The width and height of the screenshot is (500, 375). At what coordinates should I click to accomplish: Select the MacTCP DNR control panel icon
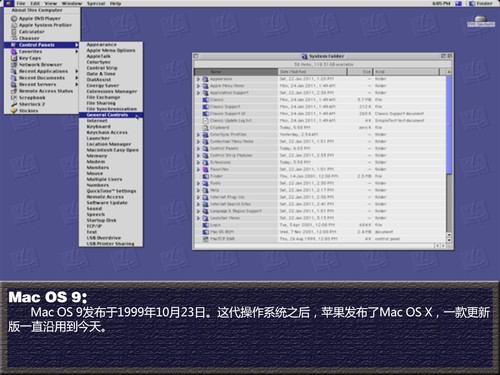tap(206, 239)
